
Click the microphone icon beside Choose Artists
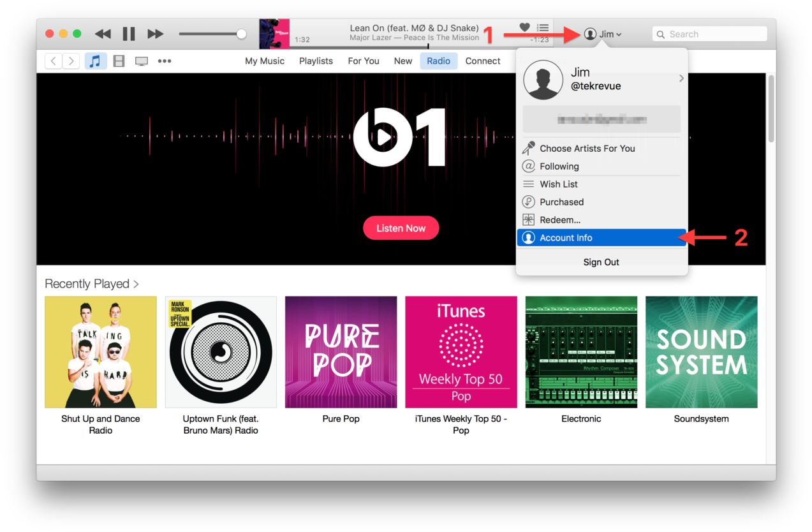point(528,149)
